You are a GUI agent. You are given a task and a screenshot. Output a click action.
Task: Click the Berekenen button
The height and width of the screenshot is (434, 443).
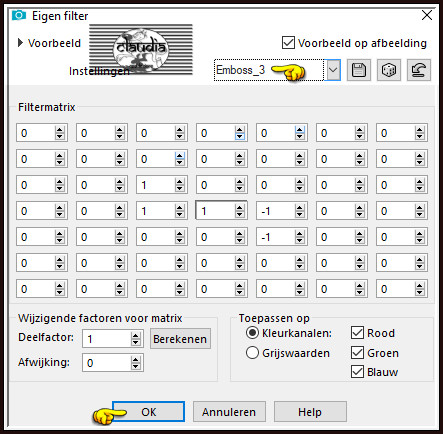coord(180,339)
